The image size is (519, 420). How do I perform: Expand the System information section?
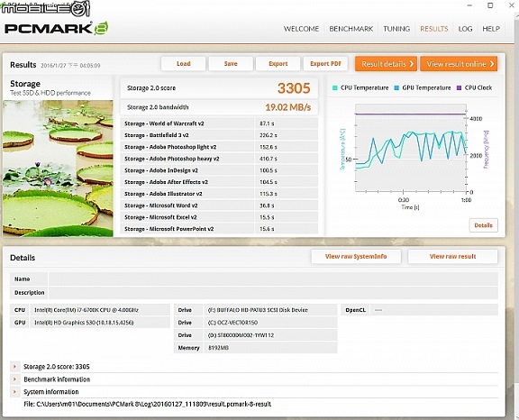pyautogui.click(x=14, y=391)
